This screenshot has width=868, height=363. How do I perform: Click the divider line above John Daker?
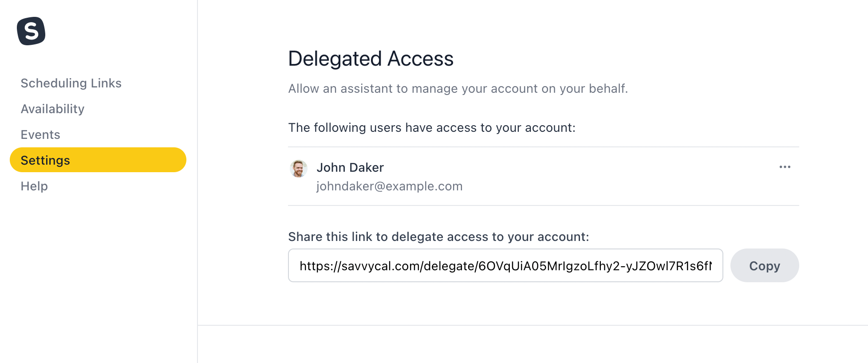543,147
